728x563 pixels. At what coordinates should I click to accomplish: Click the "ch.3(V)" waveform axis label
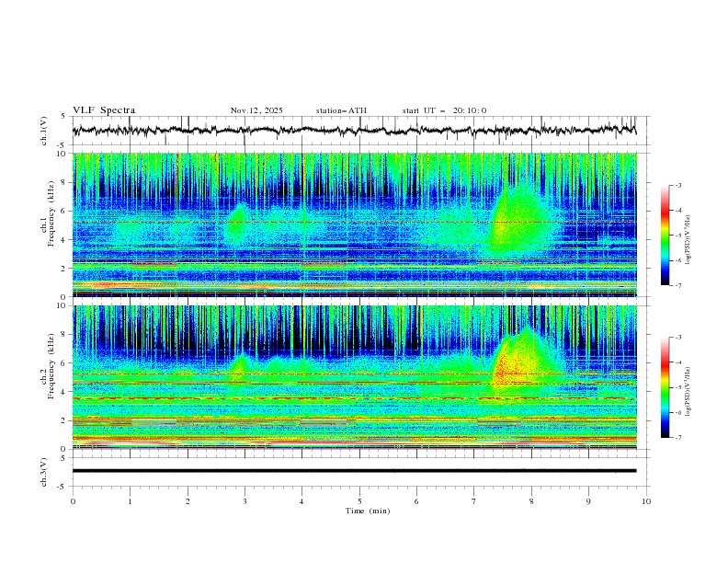pos(44,472)
